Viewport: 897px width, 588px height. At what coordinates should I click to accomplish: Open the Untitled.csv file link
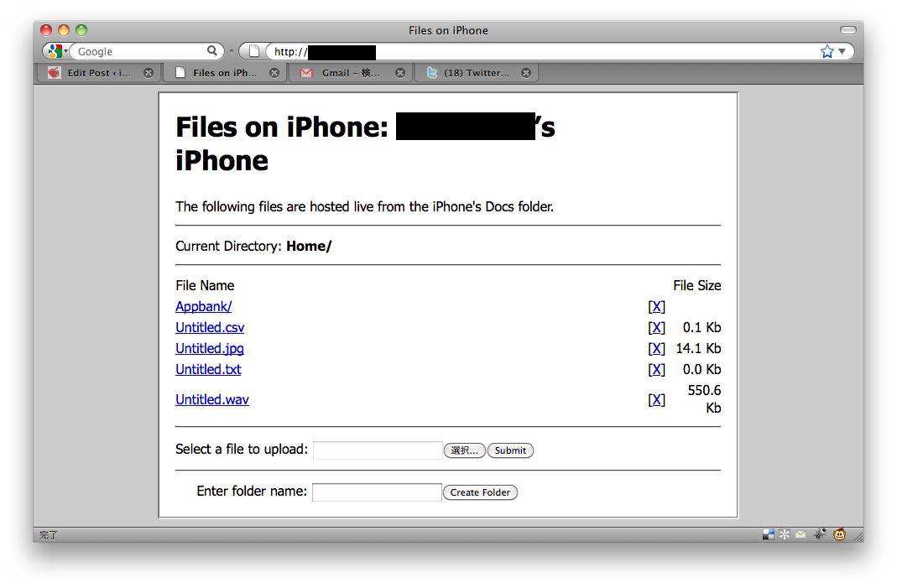210,328
